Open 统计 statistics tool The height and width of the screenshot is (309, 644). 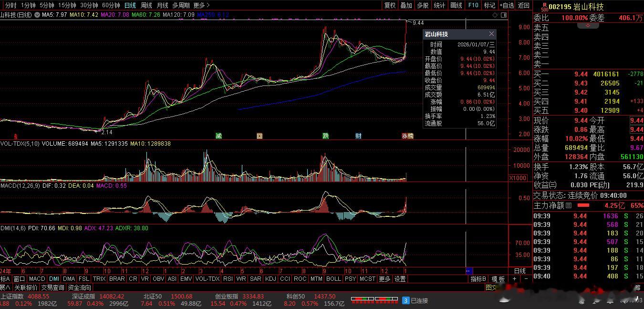(x=439, y=5)
